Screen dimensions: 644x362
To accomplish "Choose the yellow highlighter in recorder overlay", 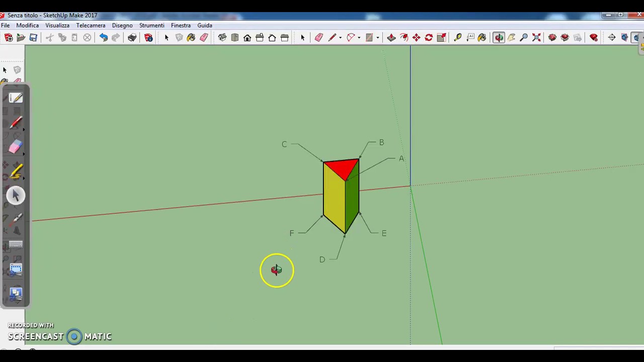I will (16, 171).
